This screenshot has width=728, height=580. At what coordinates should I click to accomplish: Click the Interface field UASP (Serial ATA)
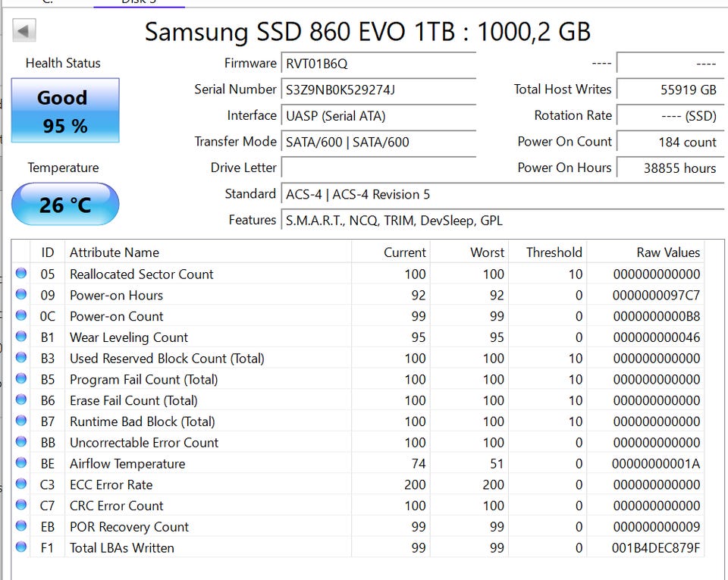tap(378, 115)
